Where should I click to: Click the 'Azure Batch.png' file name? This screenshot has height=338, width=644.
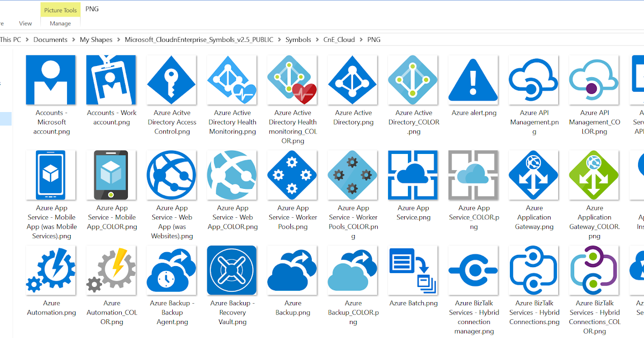pos(413,304)
